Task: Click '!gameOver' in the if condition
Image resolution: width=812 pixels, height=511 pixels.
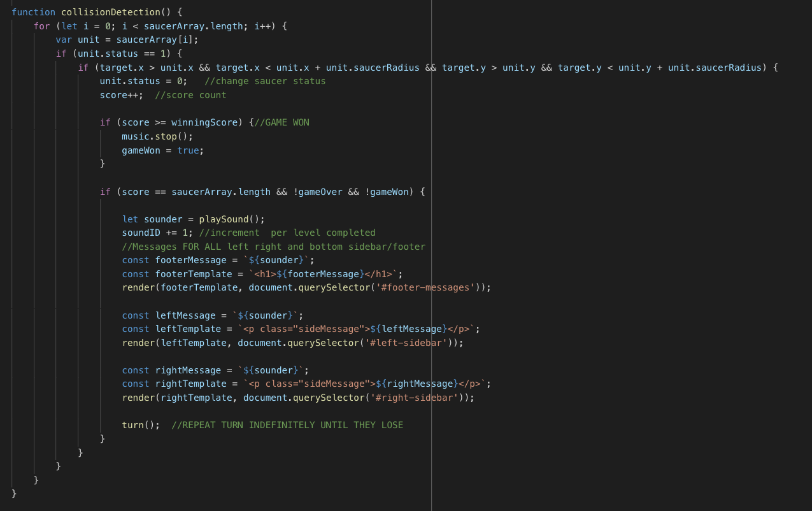Action: (x=318, y=191)
